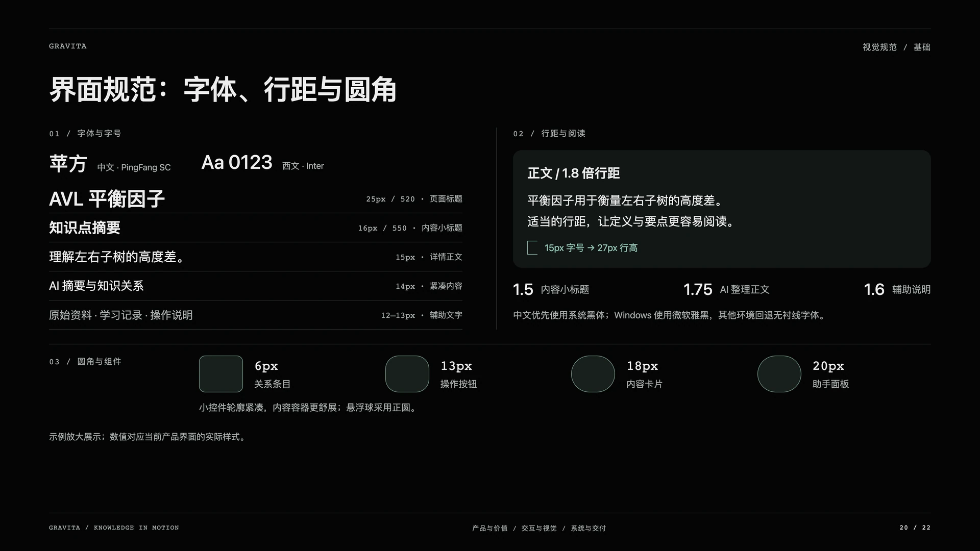Click the 视觉规范 breadcrumb text
980x551 pixels.
[x=879, y=47]
